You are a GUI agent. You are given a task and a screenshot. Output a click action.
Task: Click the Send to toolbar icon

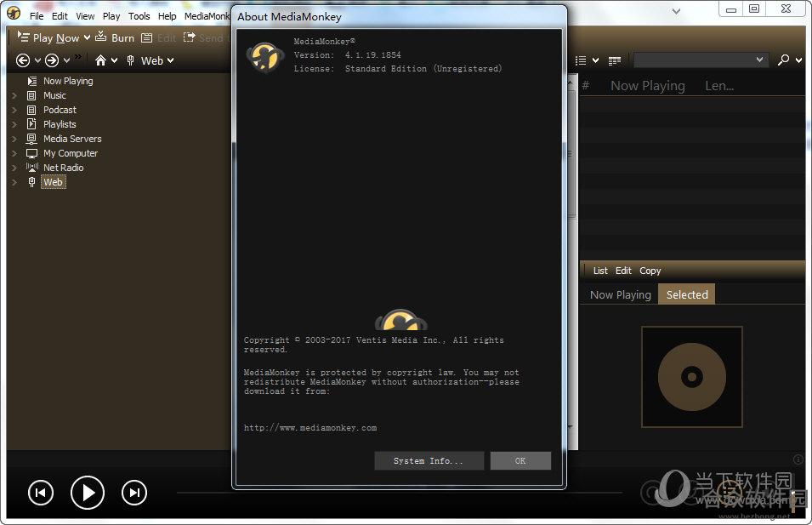pyautogui.click(x=189, y=37)
